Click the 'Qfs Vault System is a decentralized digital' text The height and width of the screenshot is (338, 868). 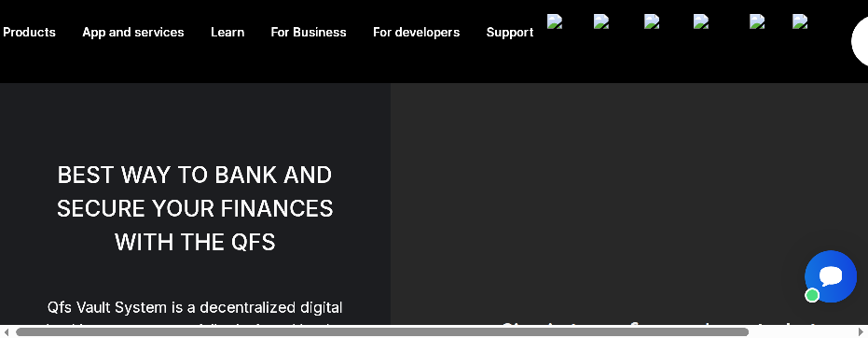[195, 307]
